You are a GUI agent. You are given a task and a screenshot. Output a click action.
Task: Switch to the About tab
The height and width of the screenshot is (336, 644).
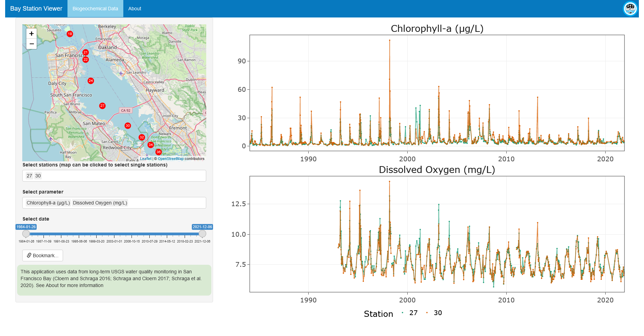click(x=135, y=9)
